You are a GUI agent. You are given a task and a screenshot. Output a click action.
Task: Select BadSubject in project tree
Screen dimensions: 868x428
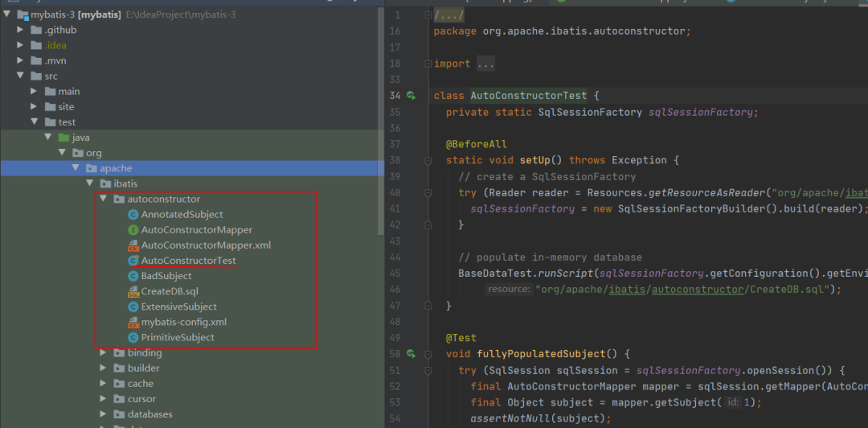point(166,275)
